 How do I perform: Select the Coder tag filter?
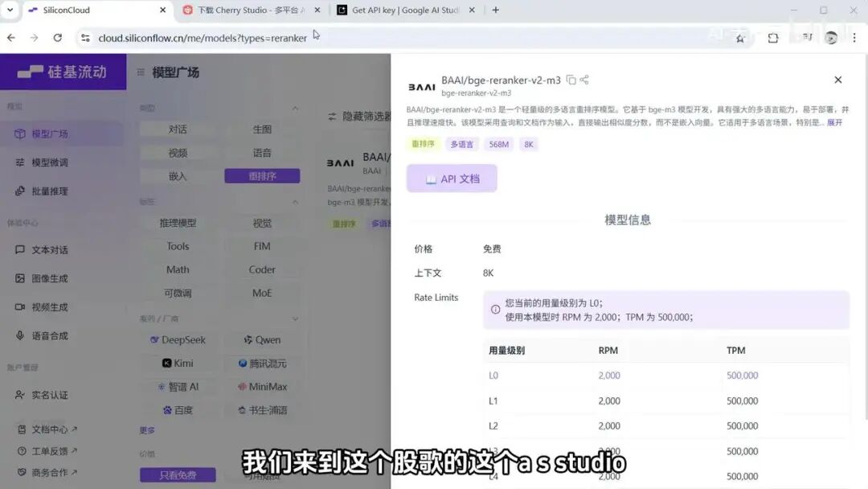[x=262, y=269]
